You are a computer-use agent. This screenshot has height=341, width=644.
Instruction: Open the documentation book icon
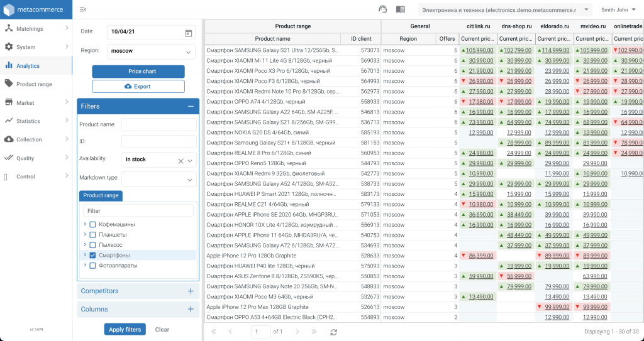click(x=401, y=9)
